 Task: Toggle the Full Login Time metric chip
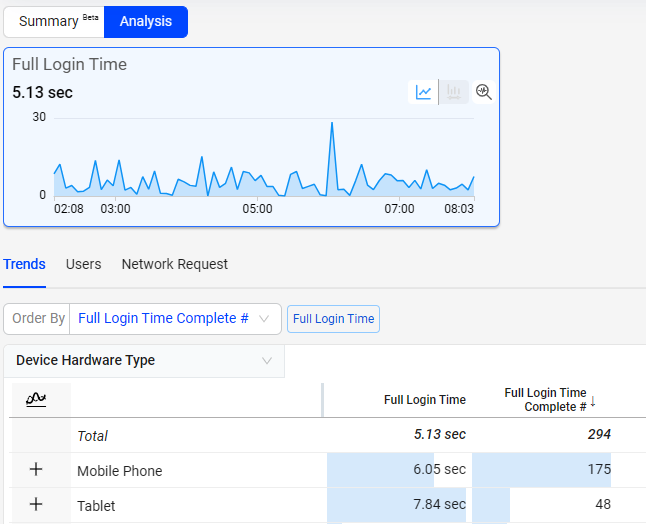333,319
